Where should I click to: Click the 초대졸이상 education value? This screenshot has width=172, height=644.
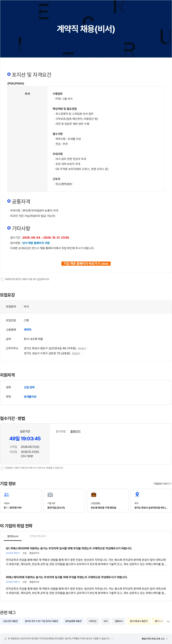[30, 396]
